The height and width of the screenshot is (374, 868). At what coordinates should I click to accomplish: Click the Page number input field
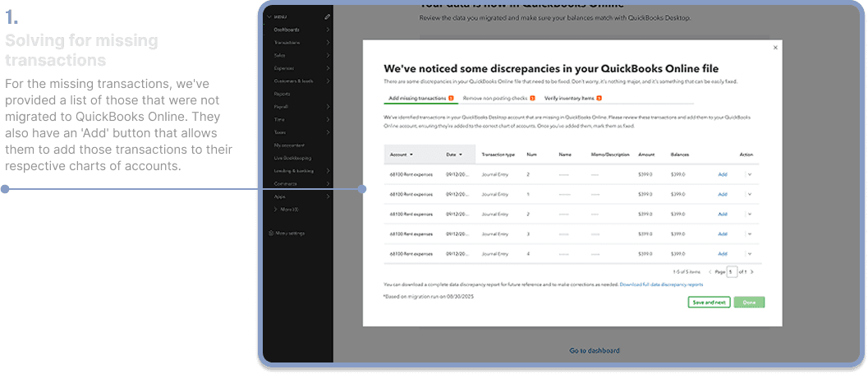click(732, 272)
